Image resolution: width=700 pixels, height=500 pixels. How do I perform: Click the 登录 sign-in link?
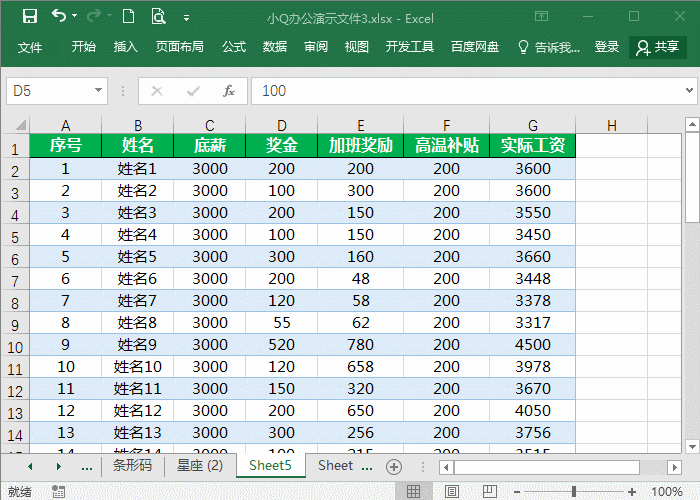click(x=607, y=47)
